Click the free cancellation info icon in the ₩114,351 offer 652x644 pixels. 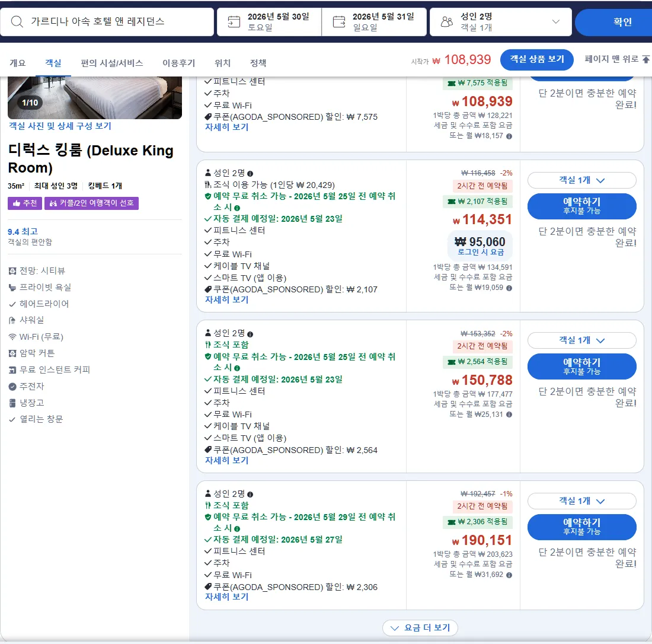[x=237, y=208]
